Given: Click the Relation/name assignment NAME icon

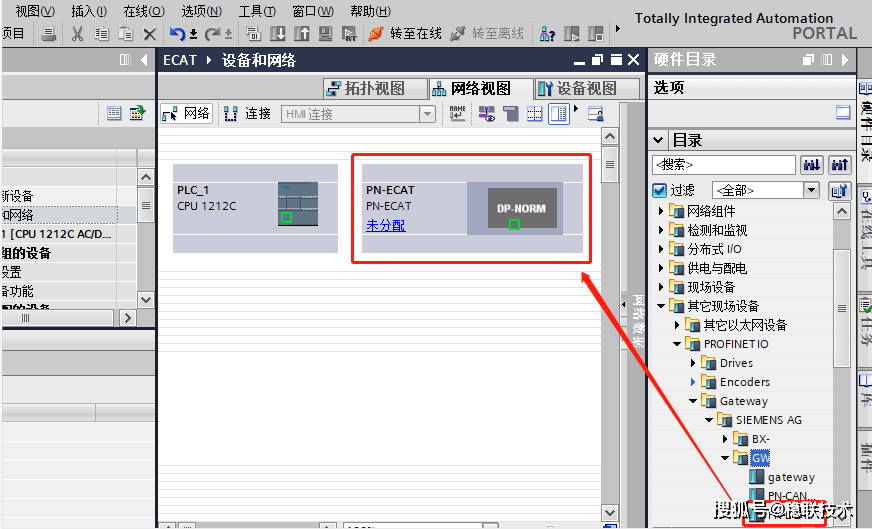Looking at the screenshot, I should (x=457, y=113).
